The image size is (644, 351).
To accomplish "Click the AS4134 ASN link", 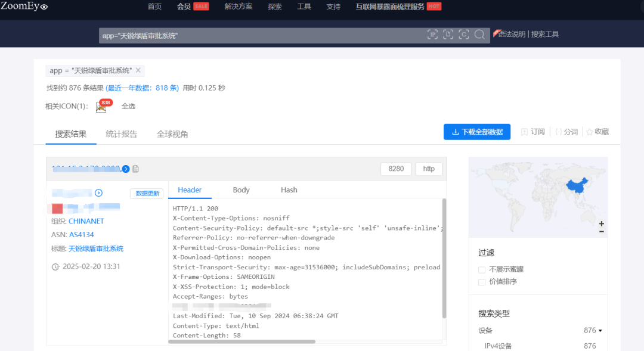I will [81, 235].
